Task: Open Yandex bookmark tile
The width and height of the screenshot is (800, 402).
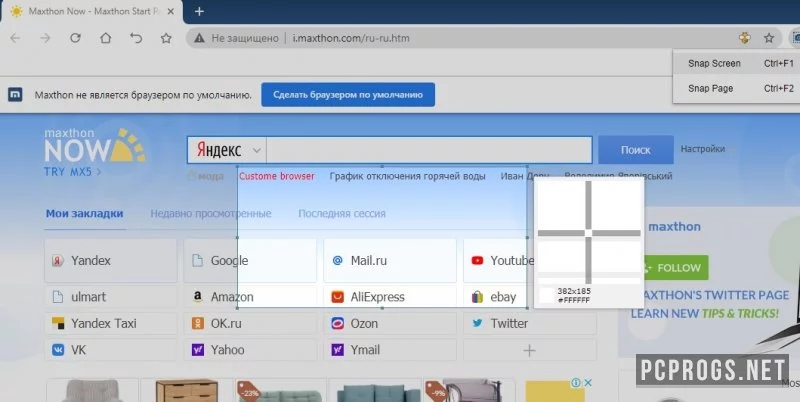Action: [111, 261]
